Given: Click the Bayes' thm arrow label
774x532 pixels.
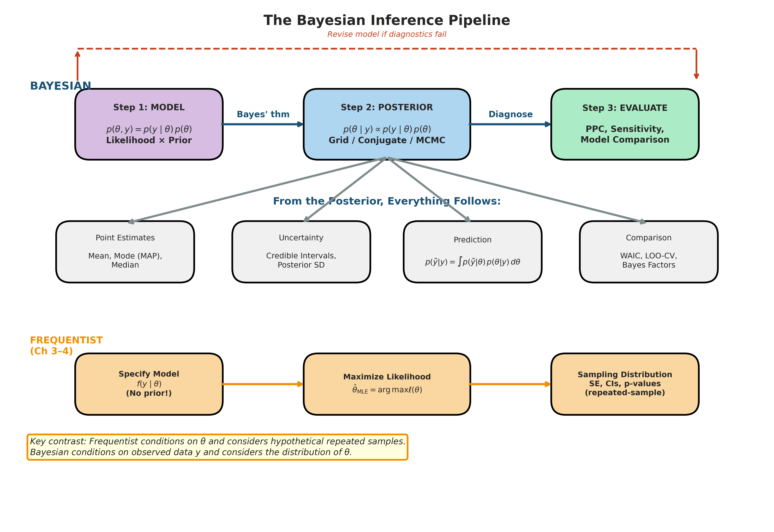Looking at the screenshot, I should click(x=263, y=114).
